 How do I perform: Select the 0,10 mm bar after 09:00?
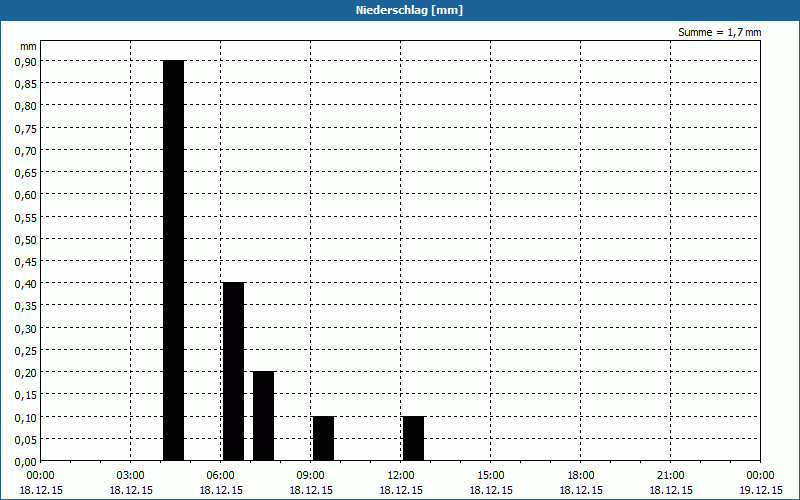coord(323,438)
